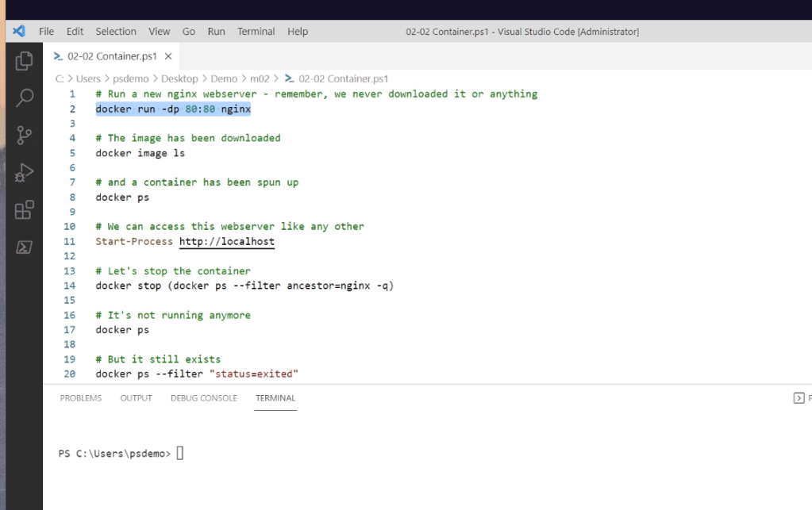Click the psdemo breadcrumb segment
The height and width of the screenshot is (510, 812).
(130, 79)
